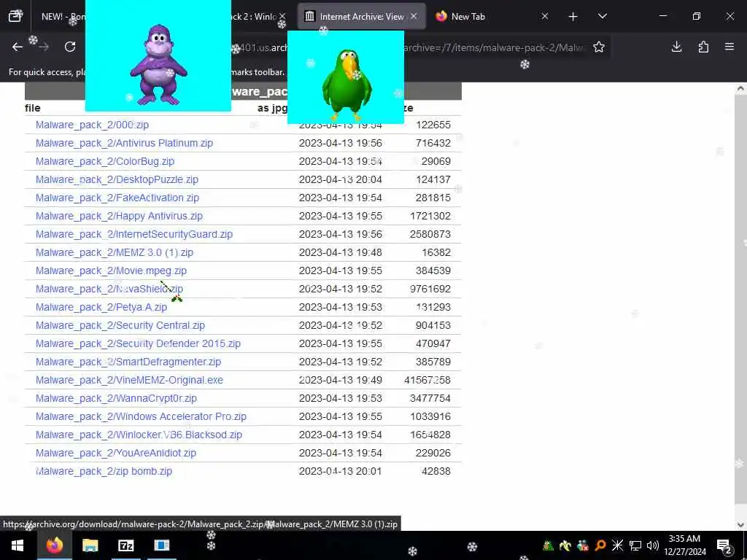Image resolution: width=747 pixels, height=560 pixels.
Task: Reload the current page
Action: pos(70,47)
